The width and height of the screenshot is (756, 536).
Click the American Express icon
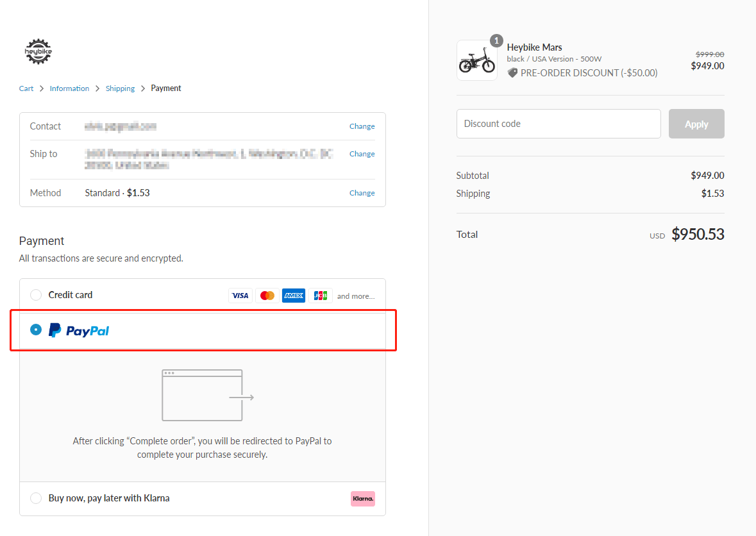(x=294, y=296)
